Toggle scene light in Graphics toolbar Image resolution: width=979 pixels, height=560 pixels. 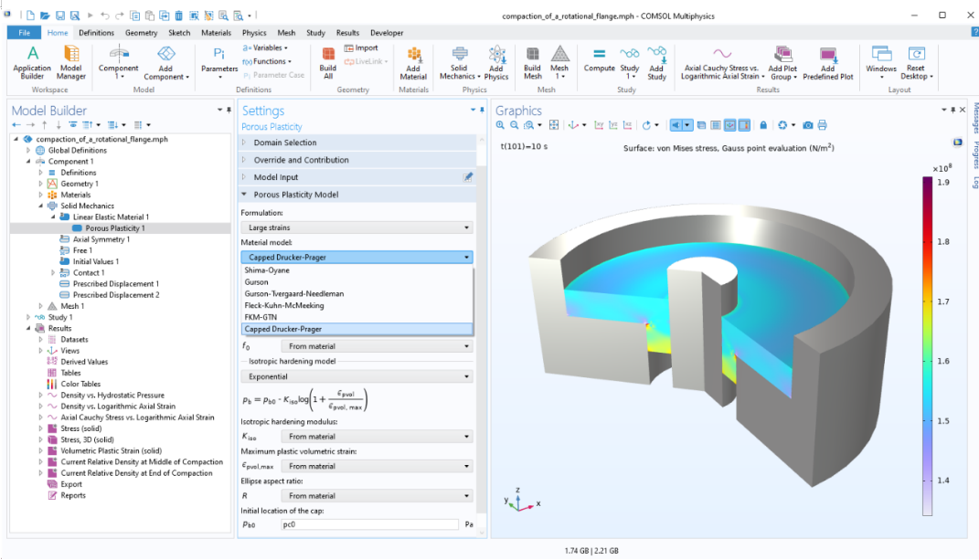tap(676, 125)
